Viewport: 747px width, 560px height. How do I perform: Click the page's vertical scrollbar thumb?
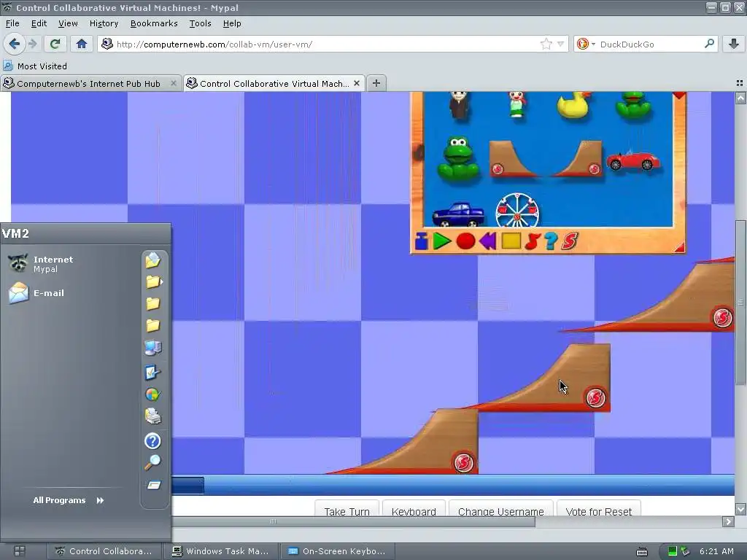(x=740, y=303)
